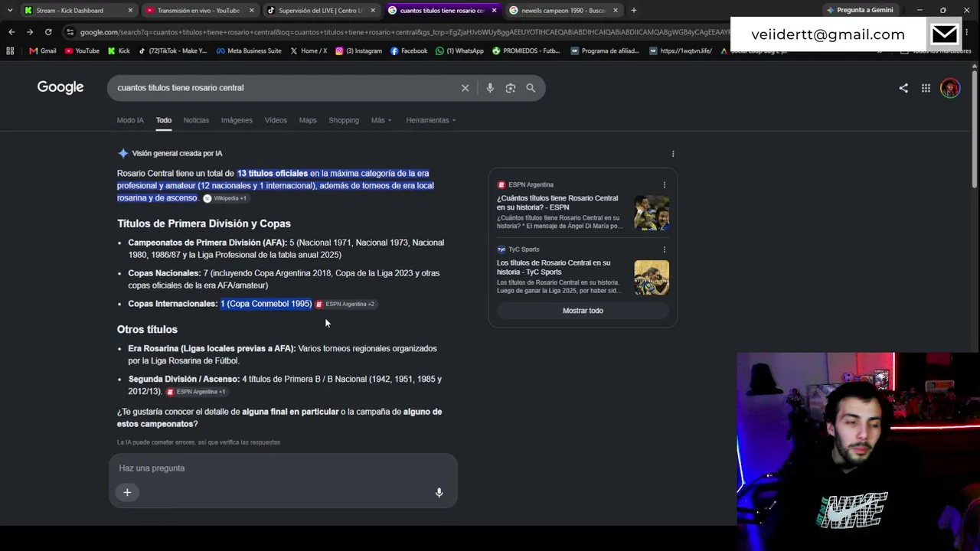This screenshot has height=551, width=980.
Task: Open the Google apps grid
Action: click(926, 88)
